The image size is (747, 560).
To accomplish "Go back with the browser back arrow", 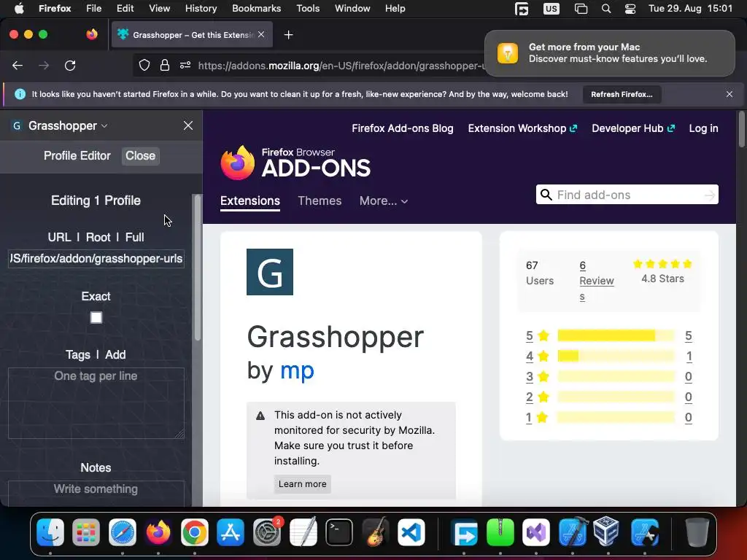I will (18, 66).
